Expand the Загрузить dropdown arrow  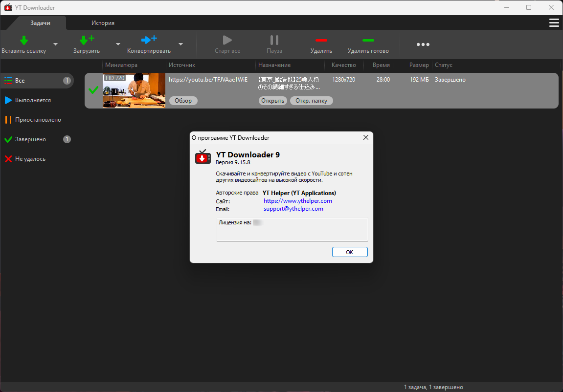tap(118, 44)
